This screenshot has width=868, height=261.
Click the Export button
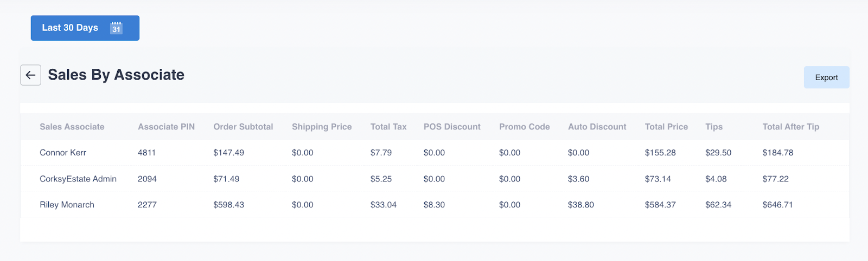point(826,77)
